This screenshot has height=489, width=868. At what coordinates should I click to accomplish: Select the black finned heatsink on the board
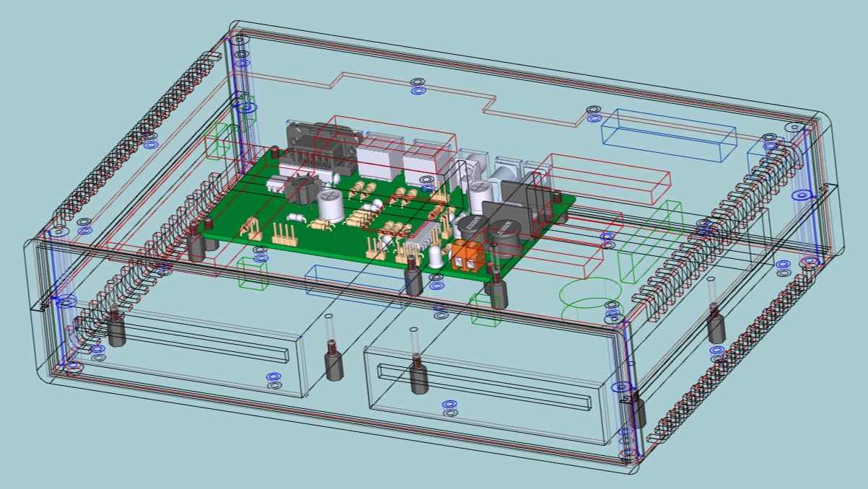tap(300, 189)
